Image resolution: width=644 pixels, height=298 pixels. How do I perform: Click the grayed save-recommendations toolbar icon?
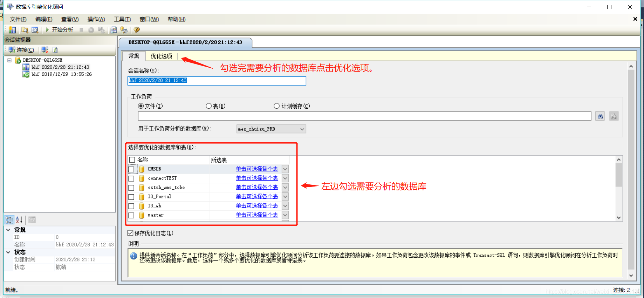101,30
